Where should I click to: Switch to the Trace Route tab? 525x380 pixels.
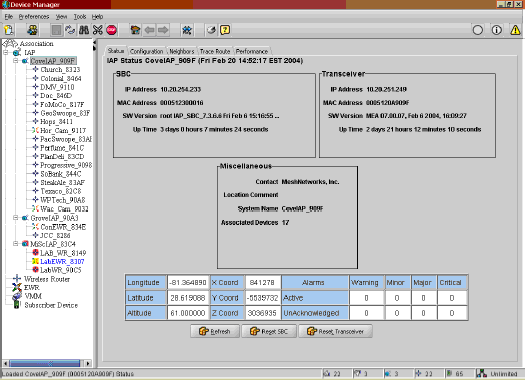click(x=215, y=51)
